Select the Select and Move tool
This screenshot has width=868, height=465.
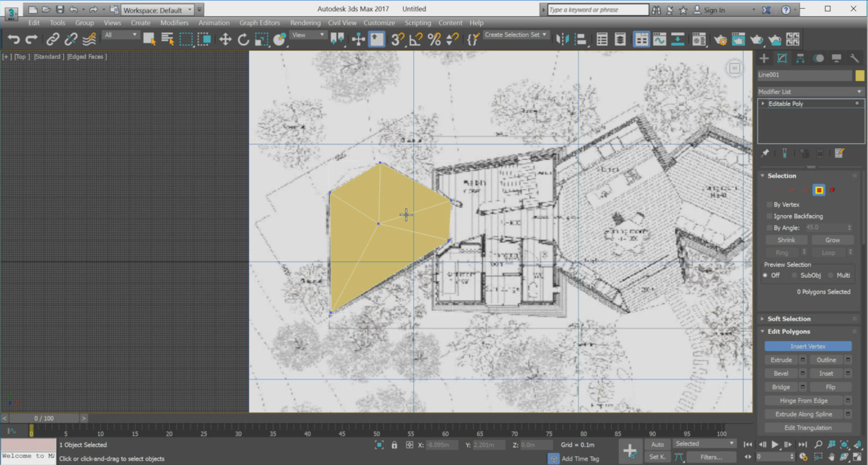tap(225, 39)
